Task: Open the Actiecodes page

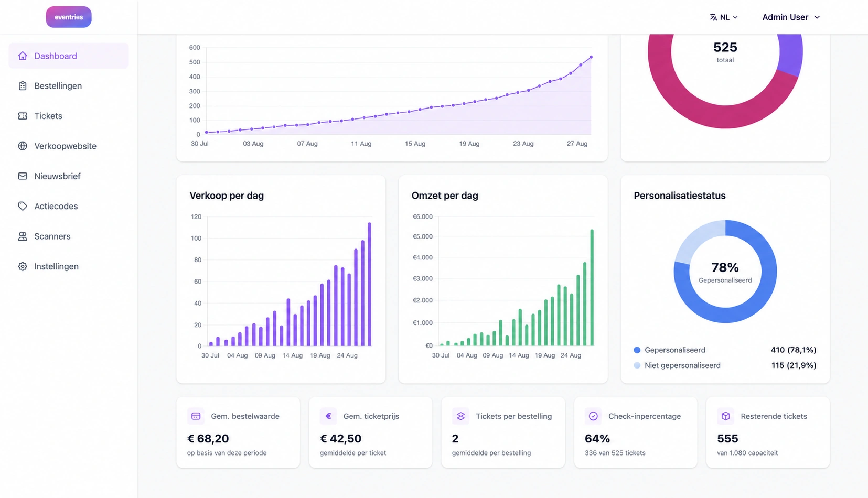Action: click(x=69, y=206)
